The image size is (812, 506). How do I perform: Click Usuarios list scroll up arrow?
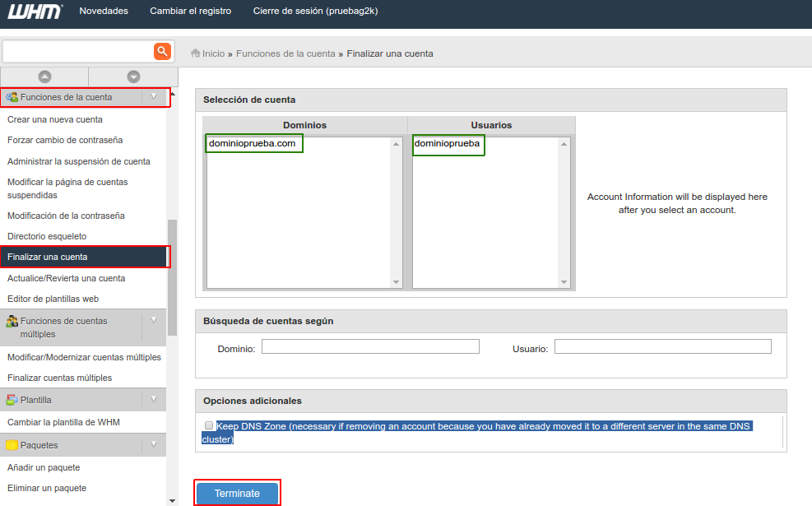(564, 144)
